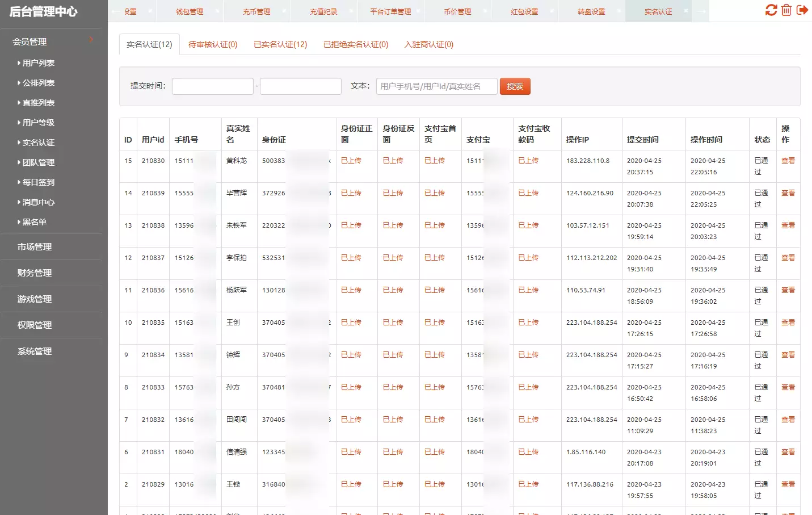The image size is (812, 515).
Task: Collapse the 会员管理 section arrow
Action: [x=91, y=40]
